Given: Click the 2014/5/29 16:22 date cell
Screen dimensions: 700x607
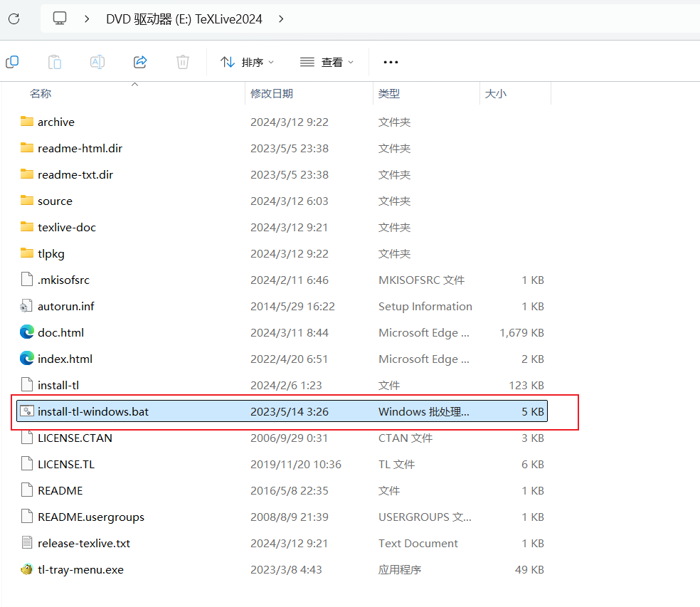Looking at the screenshot, I should point(292,307).
